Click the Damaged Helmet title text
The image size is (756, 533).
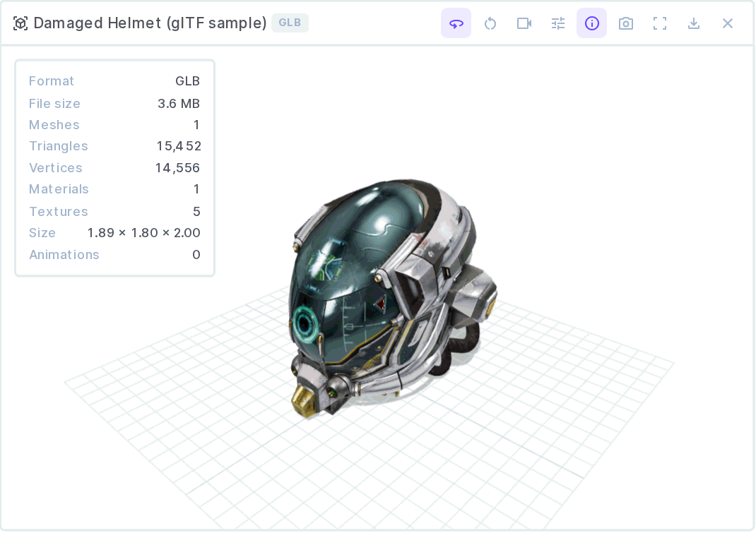pos(150,23)
